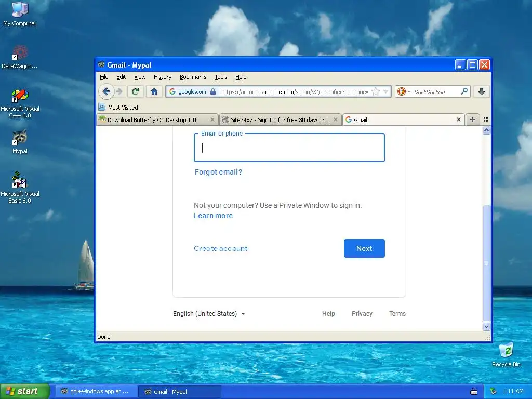Click the Create account link
The height and width of the screenshot is (399, 532).
click(x=220, y=248)
